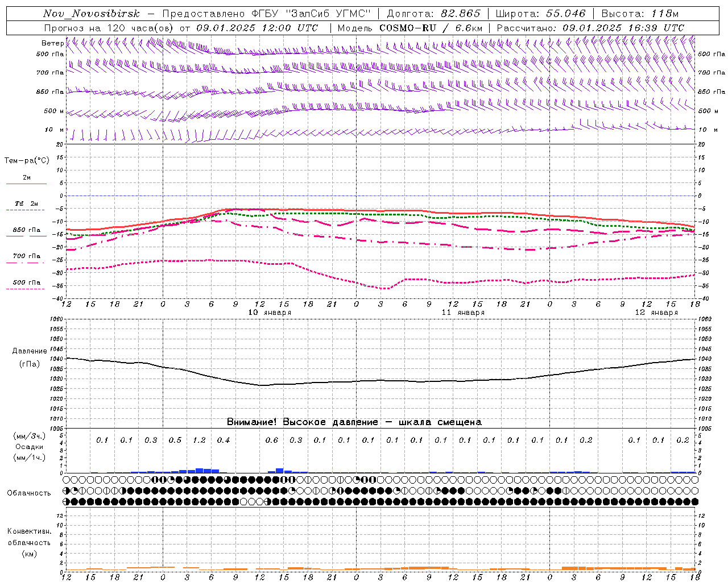The image size is (728, 582).
Task: Click the 1.2 precipitation value
Action: 199,440
